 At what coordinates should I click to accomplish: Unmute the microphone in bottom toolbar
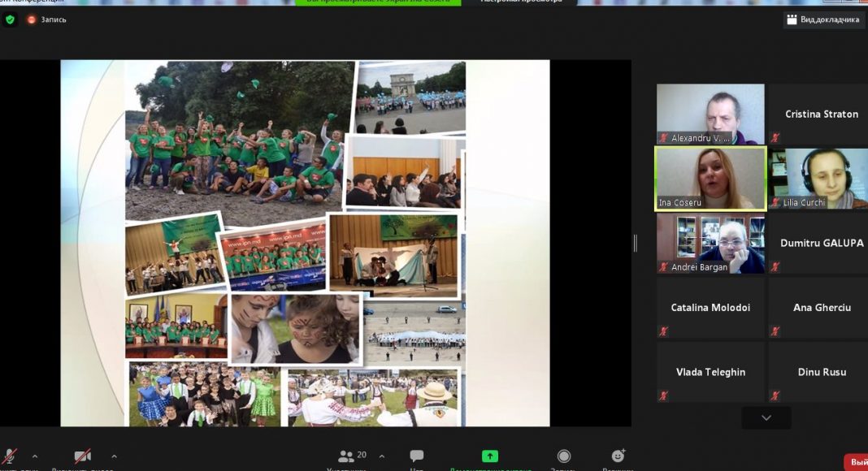10,456
